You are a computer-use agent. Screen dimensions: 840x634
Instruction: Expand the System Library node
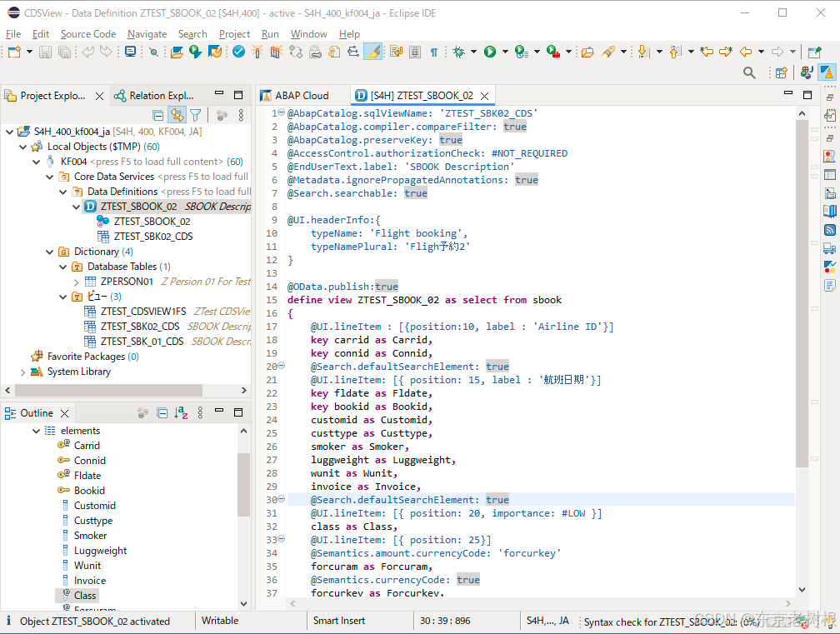(22, 372)
